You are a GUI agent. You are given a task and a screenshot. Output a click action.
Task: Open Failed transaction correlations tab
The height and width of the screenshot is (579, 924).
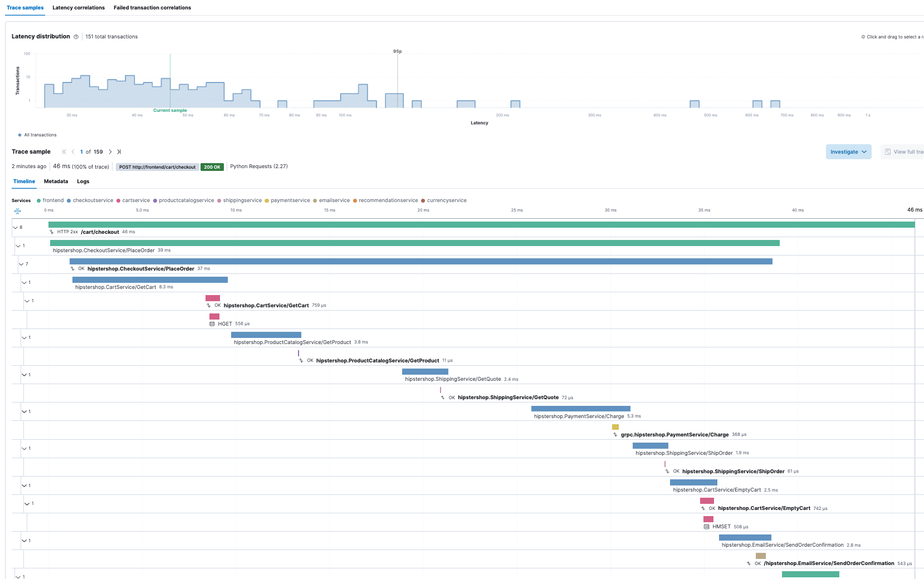click(152, 8)
